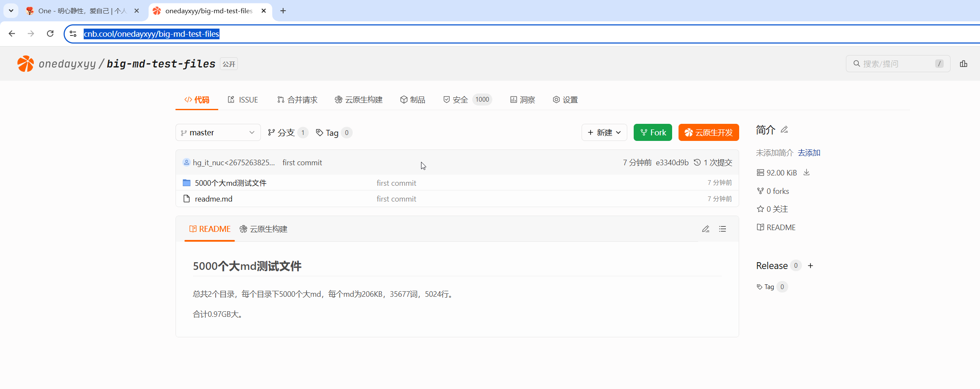The image size is (980, 389).
Task: Download the repository via download icon
Action: point(807,173)
